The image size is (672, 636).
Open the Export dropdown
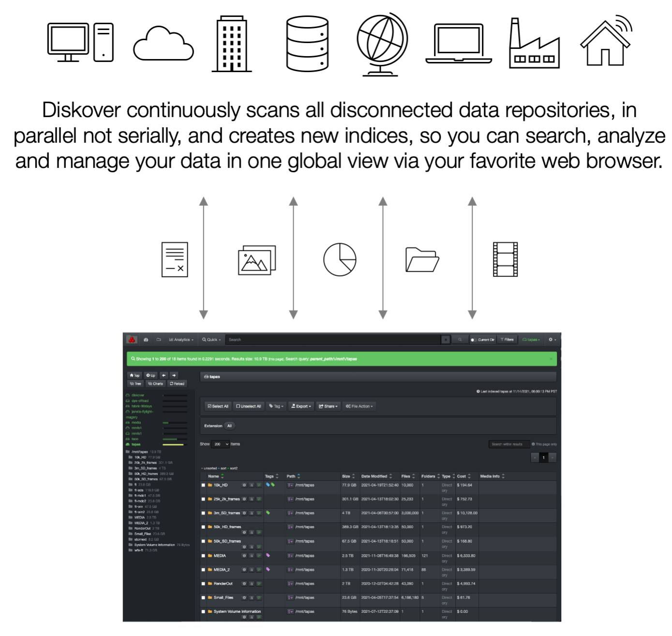click(301, 406)
